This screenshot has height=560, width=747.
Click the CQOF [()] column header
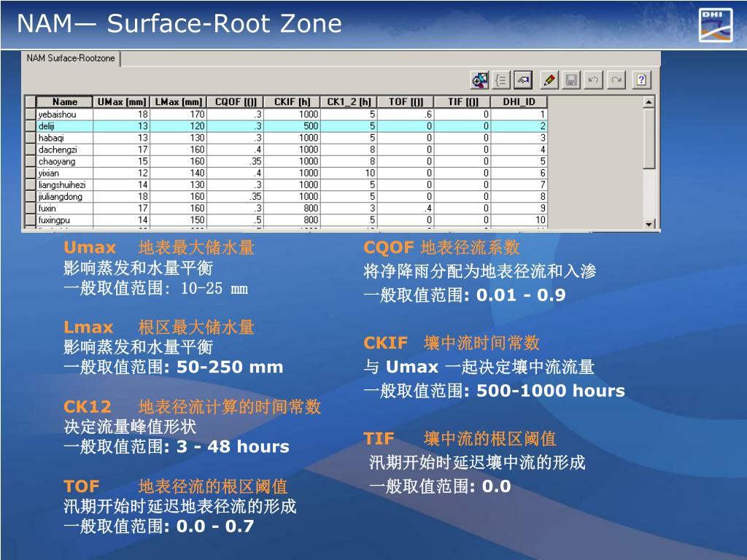tap(236, 102)
